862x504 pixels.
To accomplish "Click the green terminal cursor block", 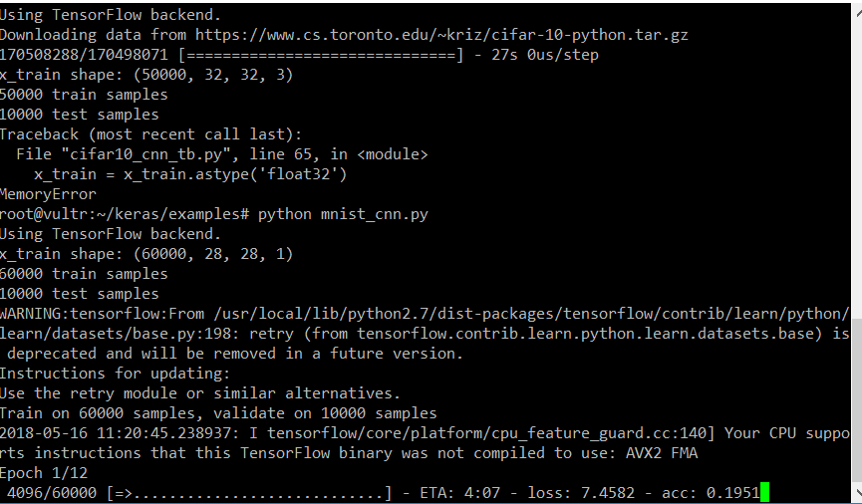I will tap(764, 492).
